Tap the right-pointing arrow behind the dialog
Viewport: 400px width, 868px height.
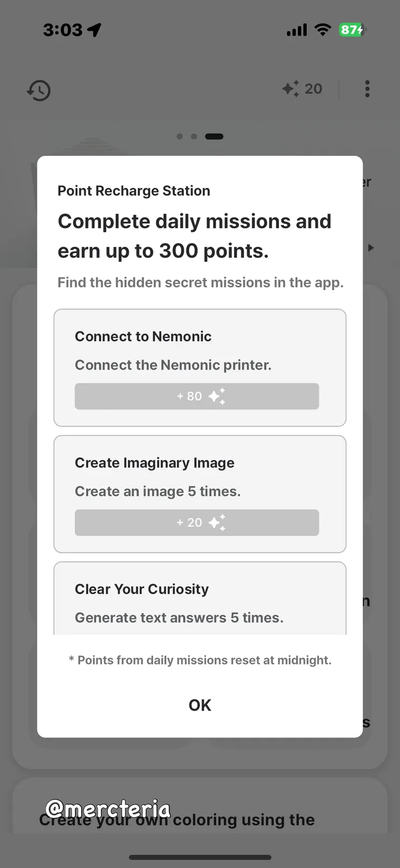371,248
